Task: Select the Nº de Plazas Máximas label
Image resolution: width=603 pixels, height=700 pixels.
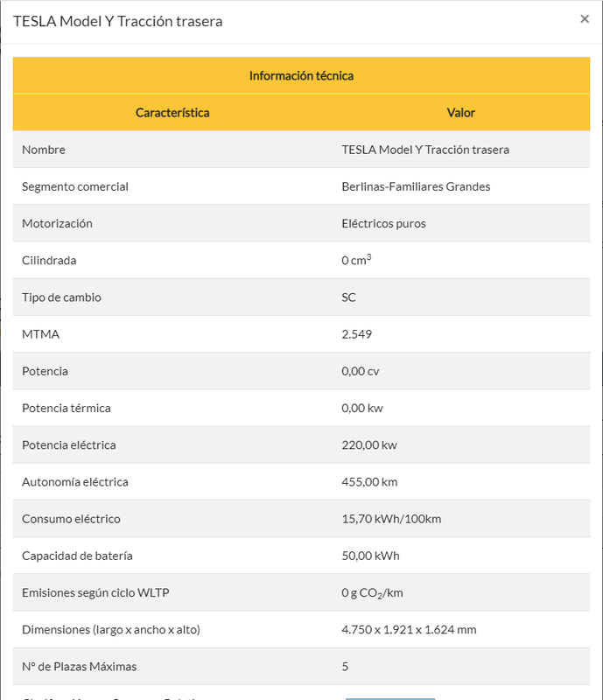Action: 79,667
